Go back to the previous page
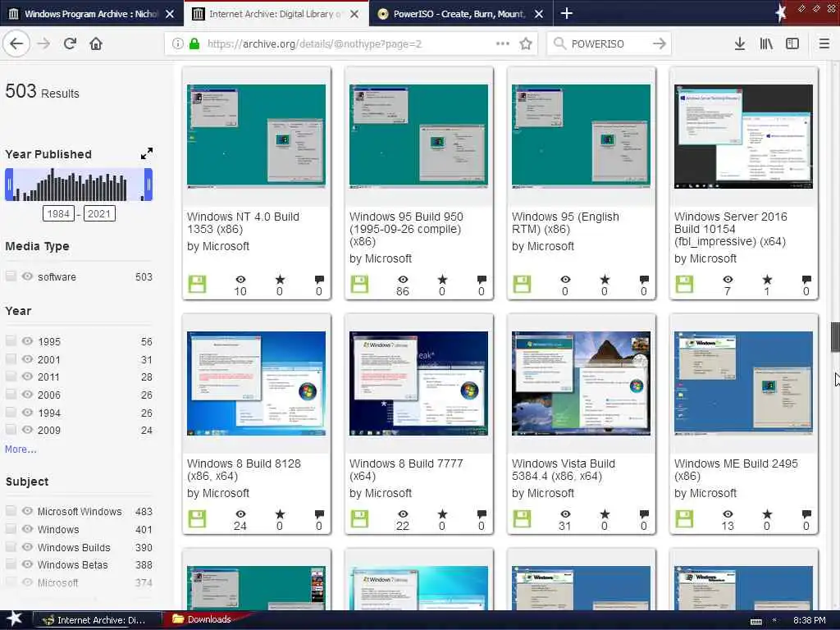Image resolution: width=840 pixels, height=630 pixels. [x=16, y=44]
